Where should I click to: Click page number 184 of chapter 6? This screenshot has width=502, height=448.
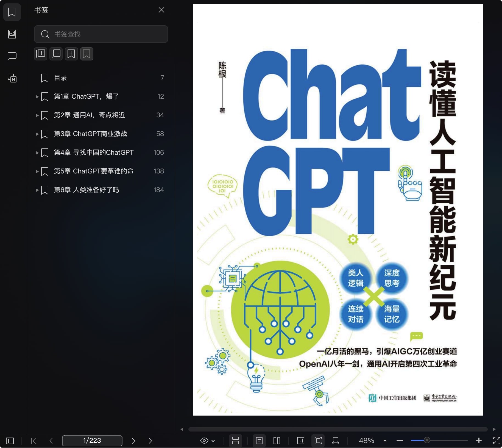click(x=158, y=190)
